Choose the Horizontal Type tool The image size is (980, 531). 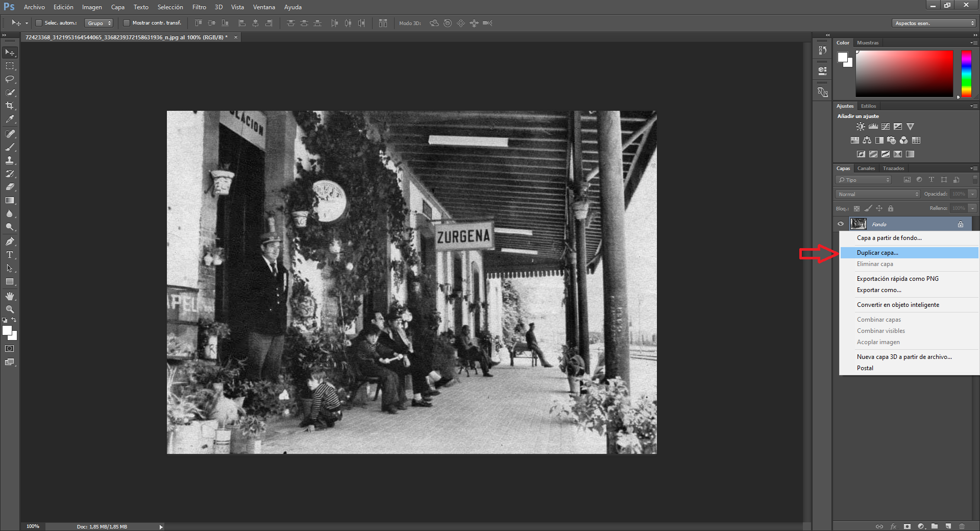pos(10,255)
